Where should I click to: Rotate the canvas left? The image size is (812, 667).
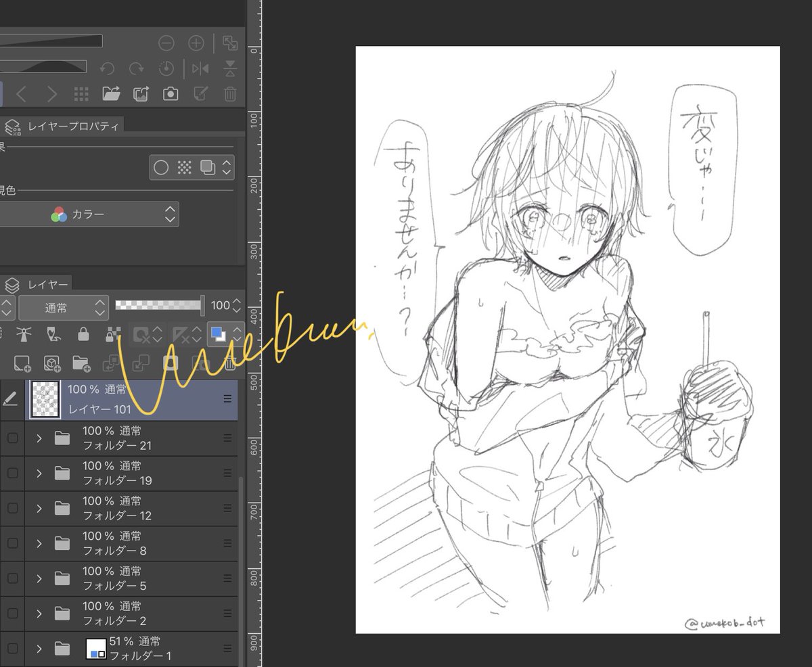[106, 68]
